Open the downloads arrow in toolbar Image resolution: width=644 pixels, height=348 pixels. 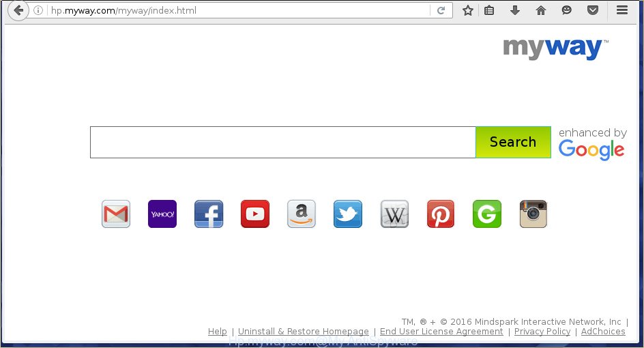(515, 10)
